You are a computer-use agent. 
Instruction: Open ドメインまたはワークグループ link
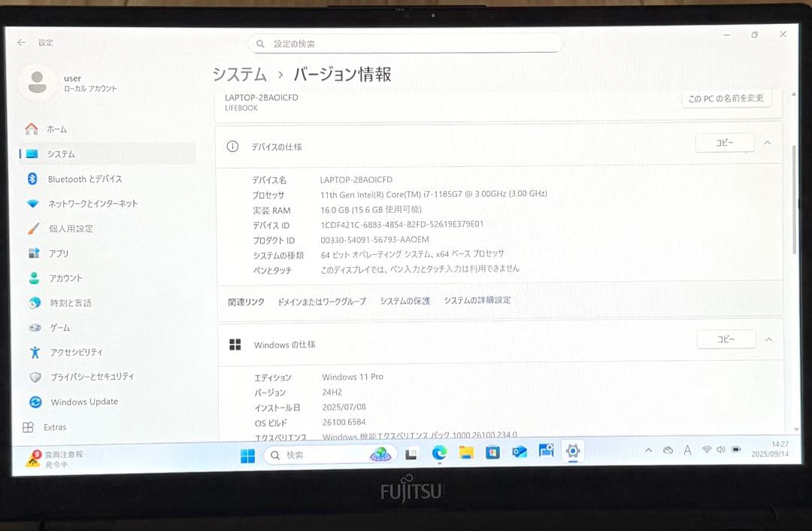coord(322,302)
